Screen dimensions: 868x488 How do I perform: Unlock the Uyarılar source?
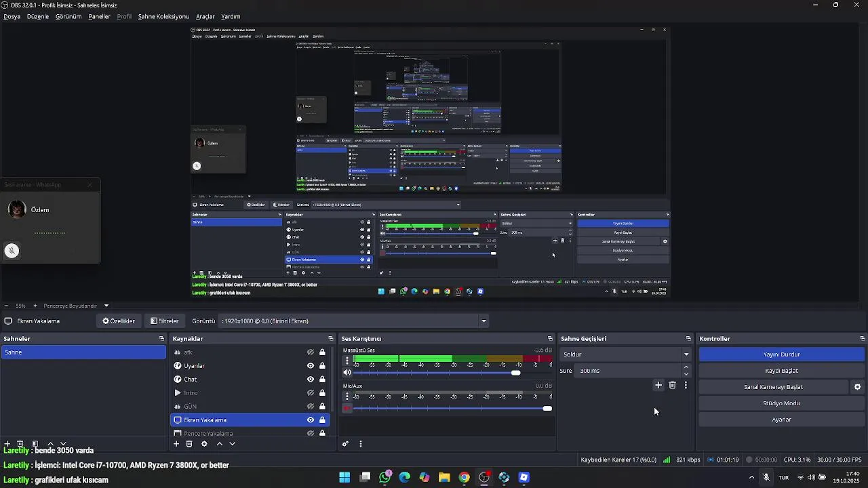tap(322, 366)
